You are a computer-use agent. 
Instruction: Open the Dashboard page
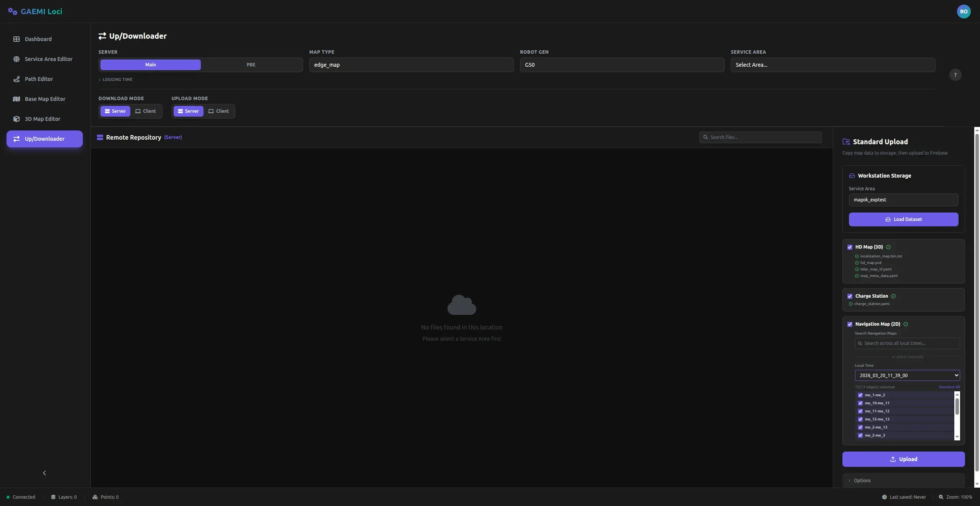click(x=38, y=39)
